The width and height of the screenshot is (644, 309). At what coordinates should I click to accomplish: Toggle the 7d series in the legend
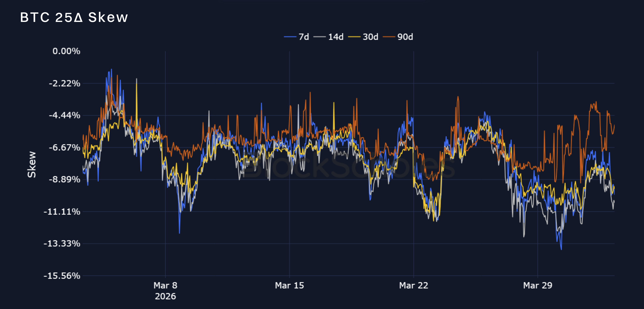304,37
